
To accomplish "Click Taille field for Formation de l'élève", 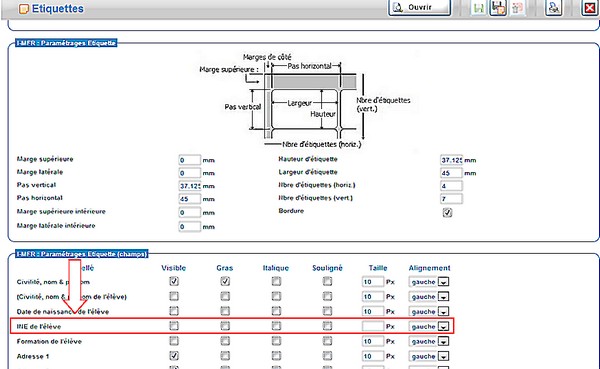I will 373,341.
